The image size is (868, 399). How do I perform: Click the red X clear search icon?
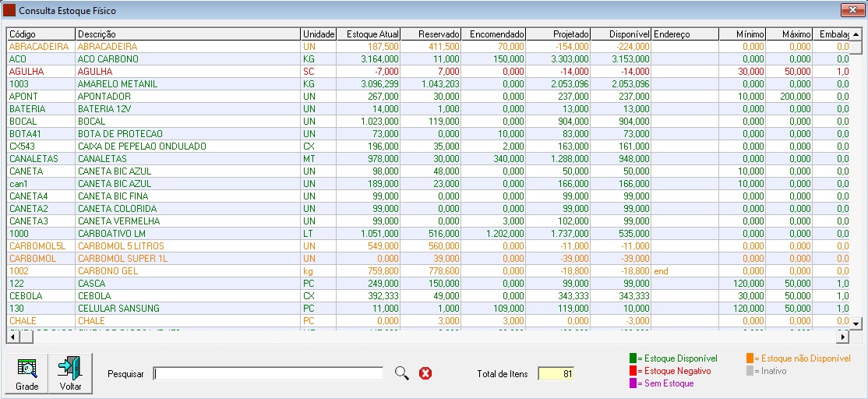click(x=425, y=373)
